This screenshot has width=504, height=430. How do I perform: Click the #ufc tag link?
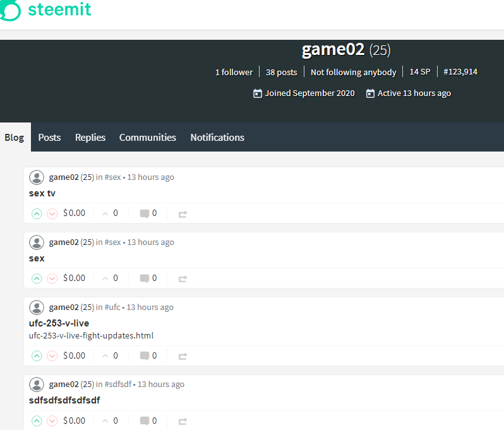pos(112,308)
